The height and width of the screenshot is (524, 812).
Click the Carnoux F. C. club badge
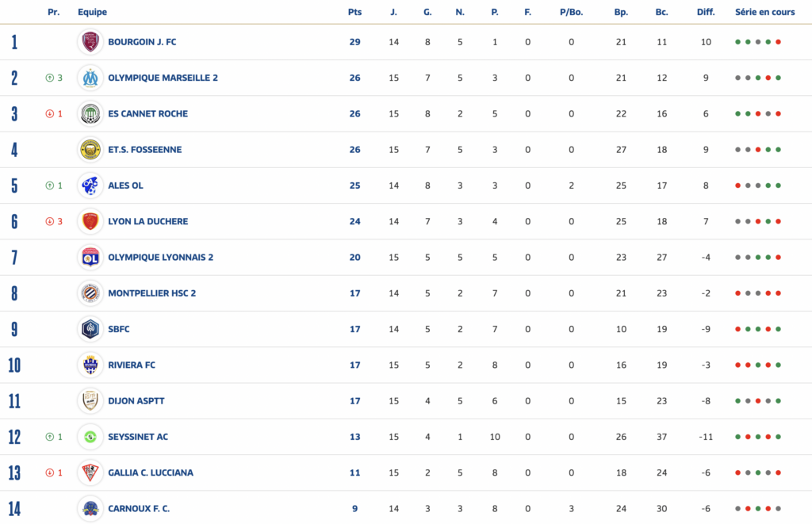90,508
